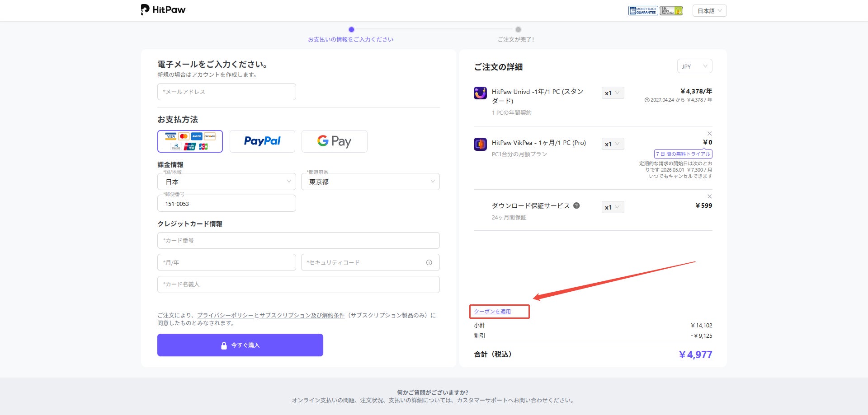Click the month/year expiry field
Viewport: 868px width, 415px height.
click(226, 262)
